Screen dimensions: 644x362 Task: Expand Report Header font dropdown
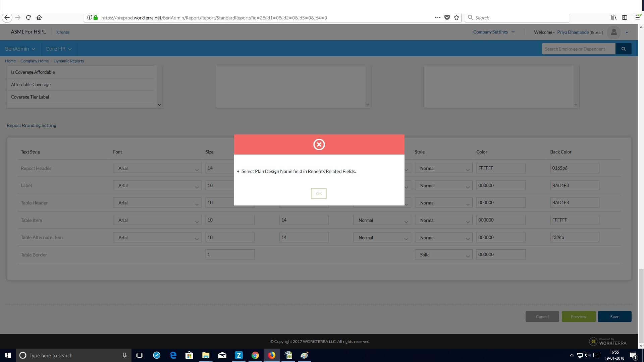tap(157, 169)
